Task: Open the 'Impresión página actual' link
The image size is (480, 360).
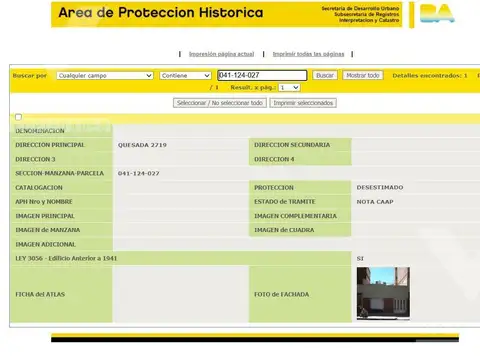Action: coord(221,54)
